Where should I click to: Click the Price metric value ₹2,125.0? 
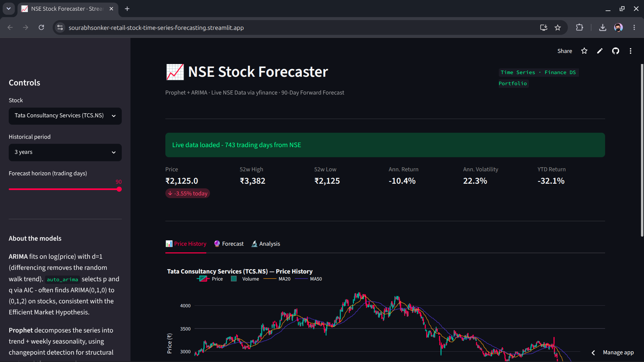182,181
